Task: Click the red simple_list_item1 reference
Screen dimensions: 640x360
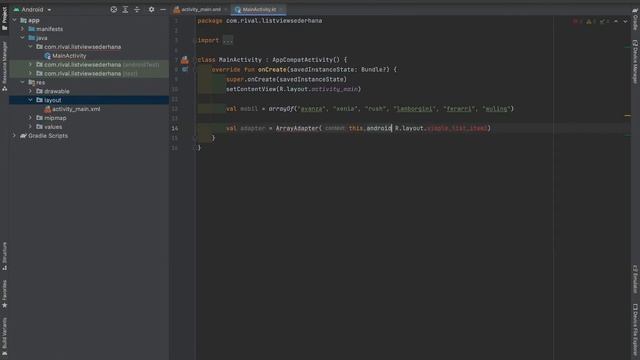Action: 457,129
